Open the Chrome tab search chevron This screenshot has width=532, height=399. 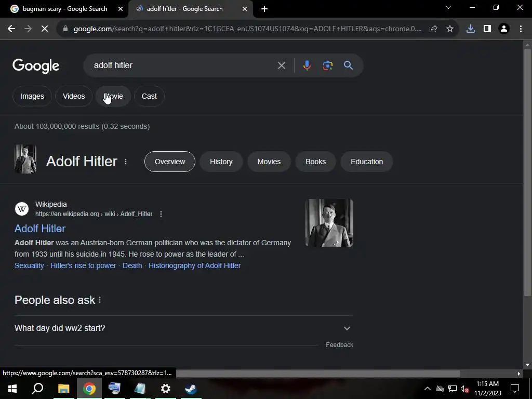pyautogui.click(x=448, y=7)
